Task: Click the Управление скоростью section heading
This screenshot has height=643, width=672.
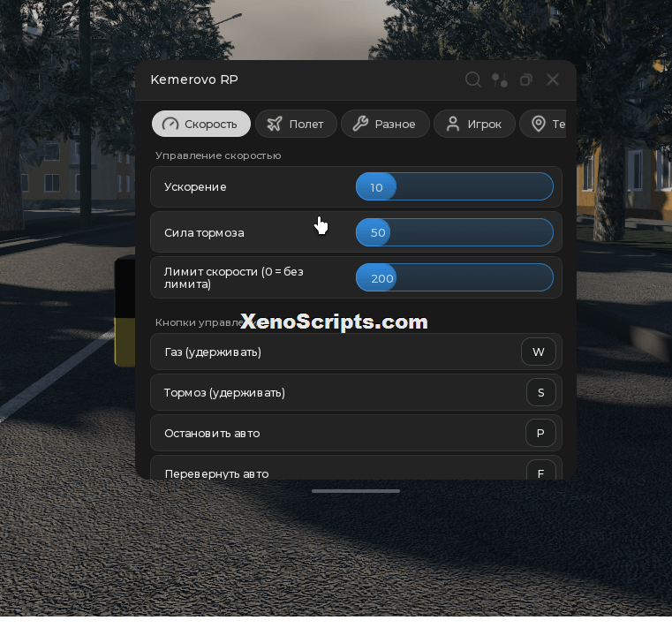Action: [218, 155]
